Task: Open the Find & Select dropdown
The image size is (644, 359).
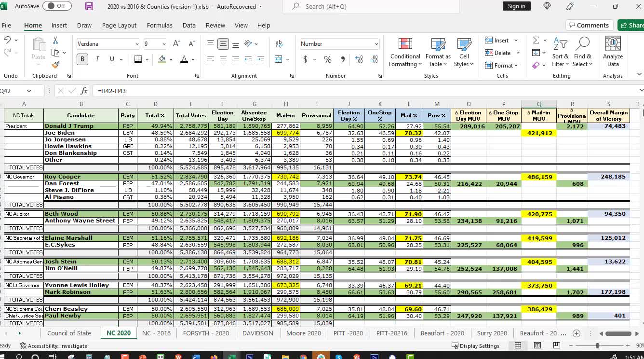Action: (x=582, y=52)
